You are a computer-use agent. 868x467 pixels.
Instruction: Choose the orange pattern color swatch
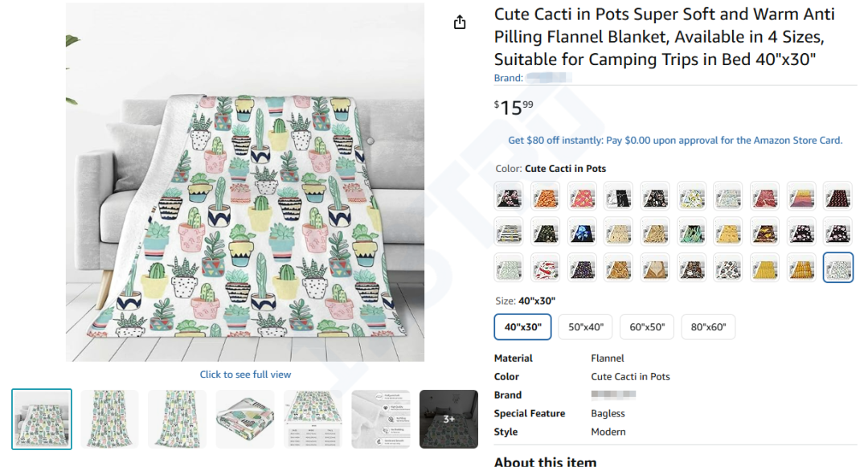tap(546, 195)
